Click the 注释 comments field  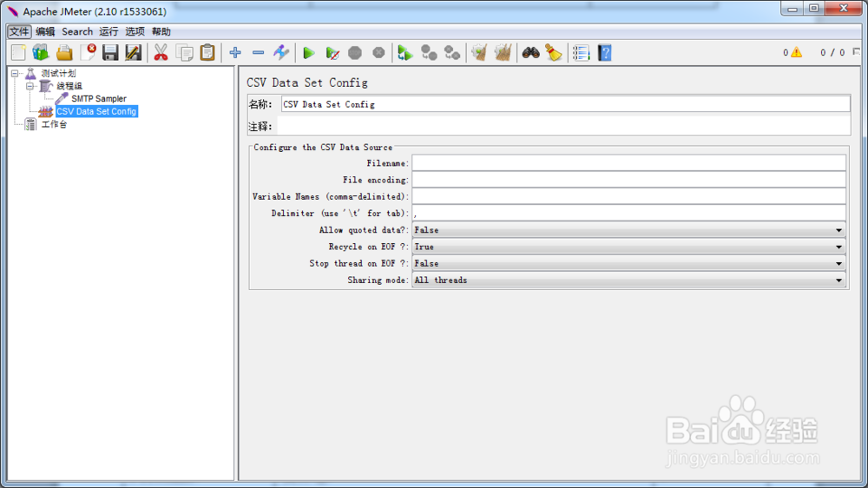[x=563, y=126]
